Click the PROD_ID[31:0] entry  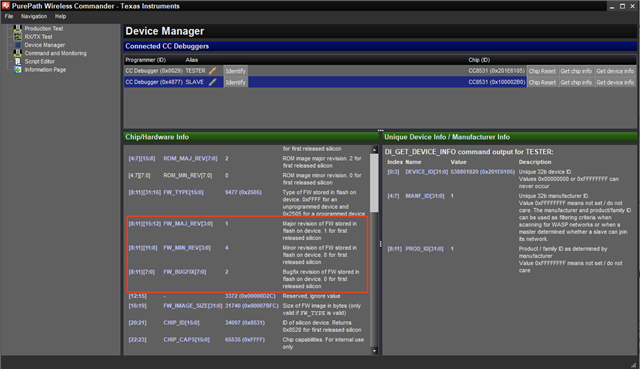point(424,249)
